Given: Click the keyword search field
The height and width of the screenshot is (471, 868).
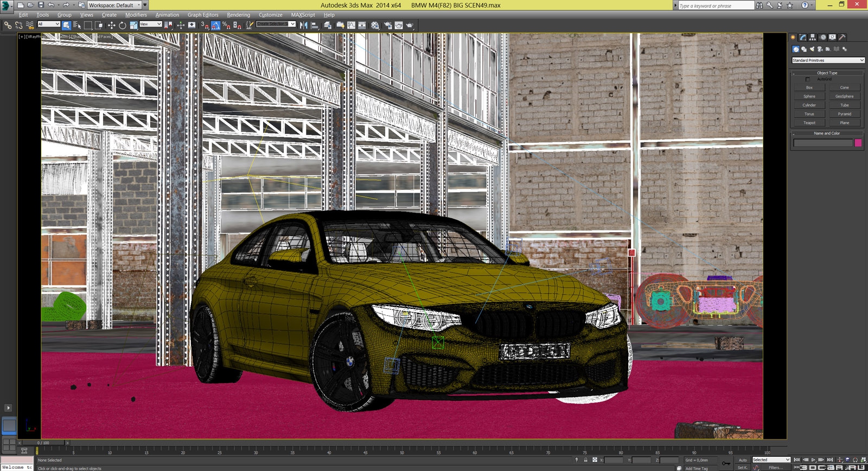Looking at the screenshot, I should (716, 5).
